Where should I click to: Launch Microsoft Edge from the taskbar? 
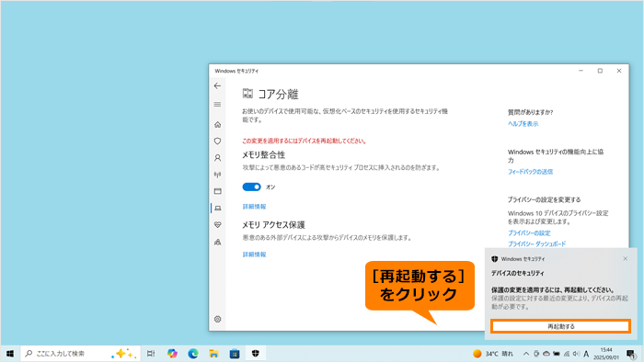(193, 354)
